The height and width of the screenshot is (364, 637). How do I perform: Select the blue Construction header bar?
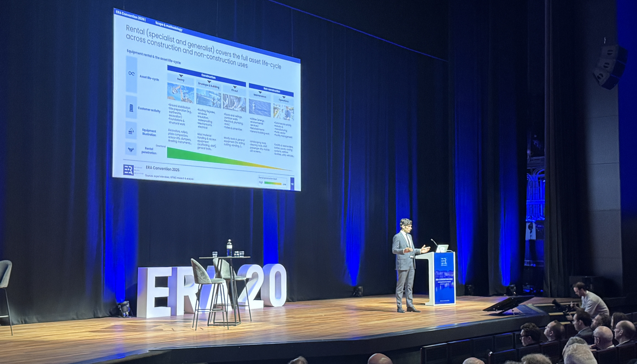pos(206,75)
